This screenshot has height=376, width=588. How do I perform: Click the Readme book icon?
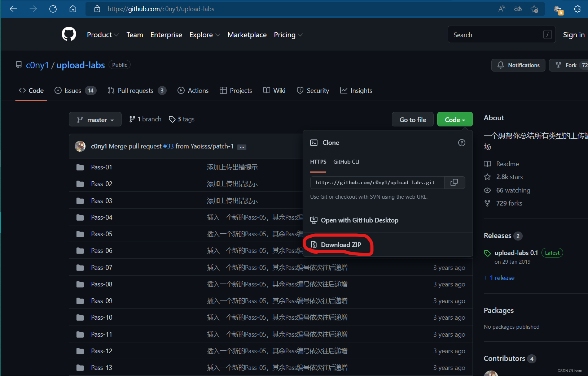[x=487, y=164]
